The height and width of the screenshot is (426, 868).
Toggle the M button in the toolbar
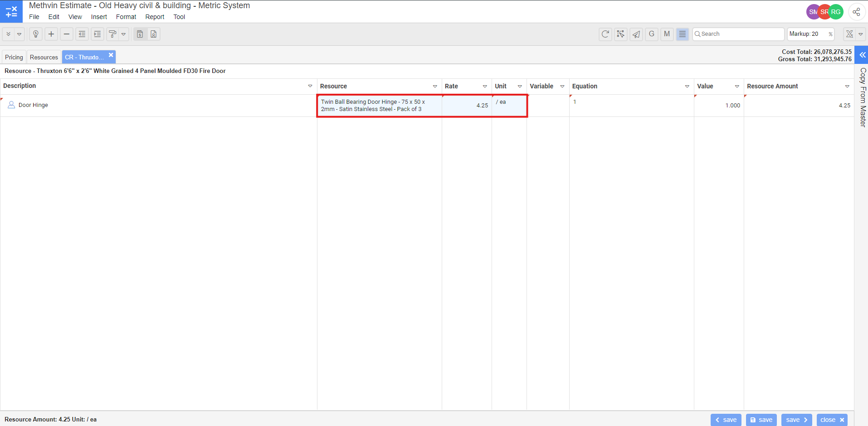(x=667, y=34)
